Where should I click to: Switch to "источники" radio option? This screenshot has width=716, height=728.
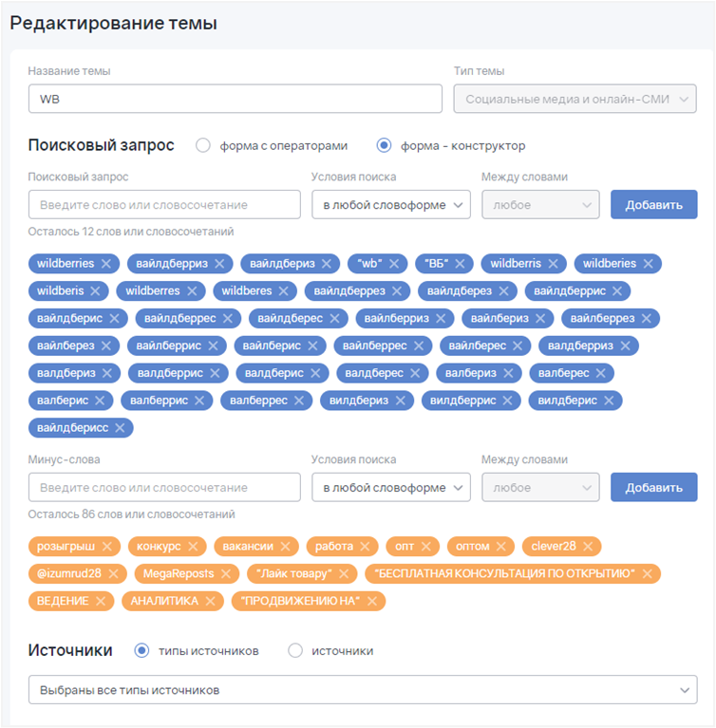point(295,651)
